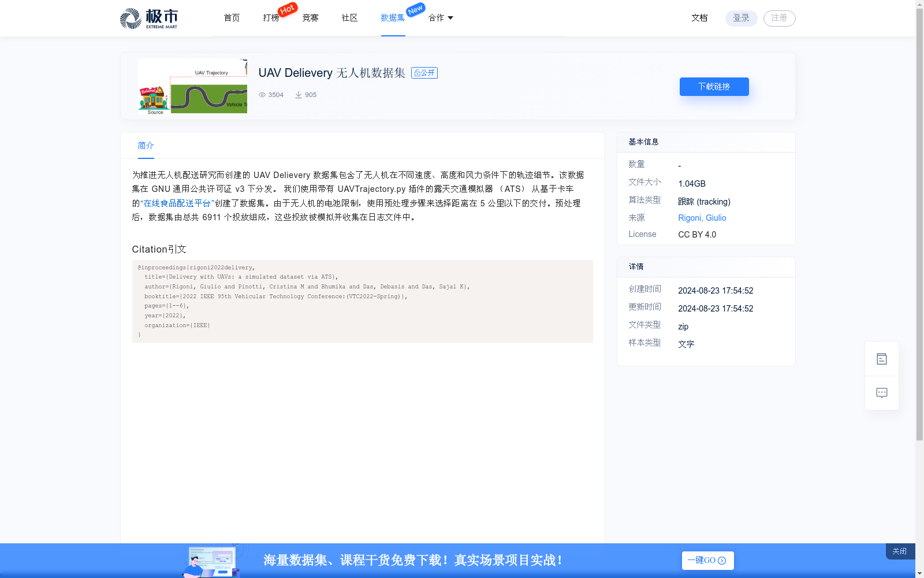Go to the 打榜 leaderboard menu
This screenshot has width=924, height=578.
pyautogui.click(x=271, y=18)
